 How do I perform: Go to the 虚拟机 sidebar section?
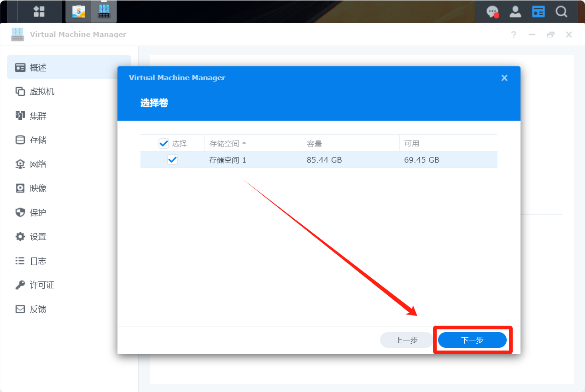[42, 92]
